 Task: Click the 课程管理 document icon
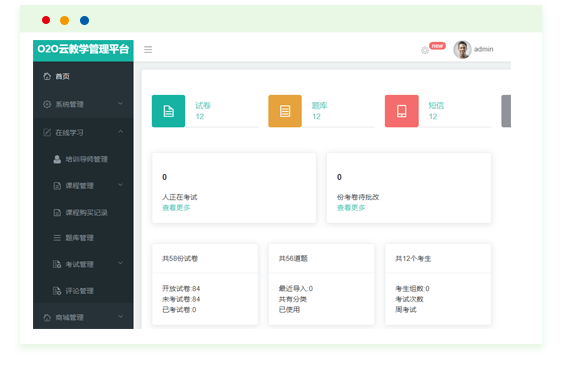click(57, 186)
